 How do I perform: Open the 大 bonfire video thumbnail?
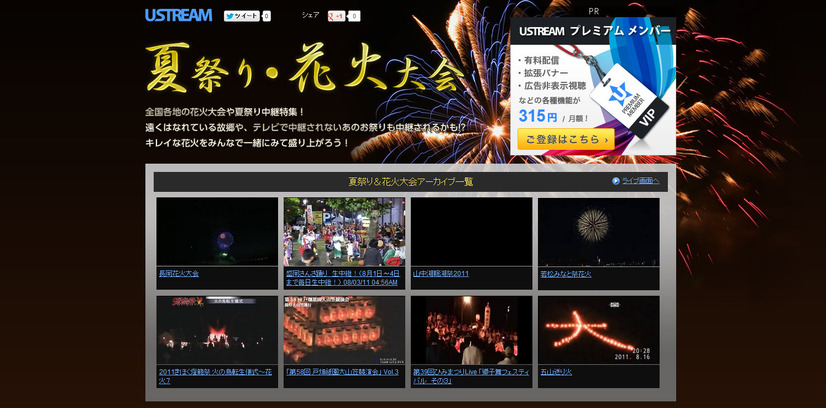[x=599, y=330]
